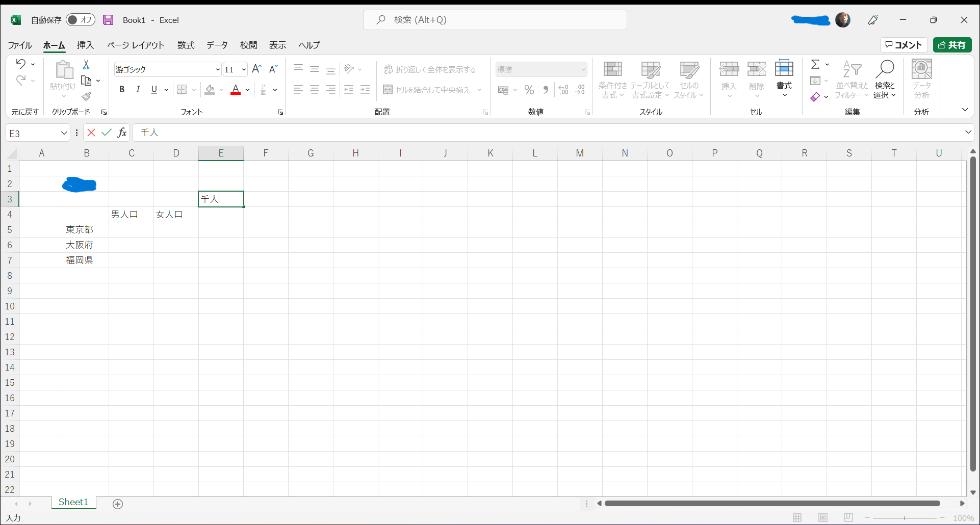Expand the font size dropdown
This screenshot has height=525, width=980.
click(x=244, y=69)
